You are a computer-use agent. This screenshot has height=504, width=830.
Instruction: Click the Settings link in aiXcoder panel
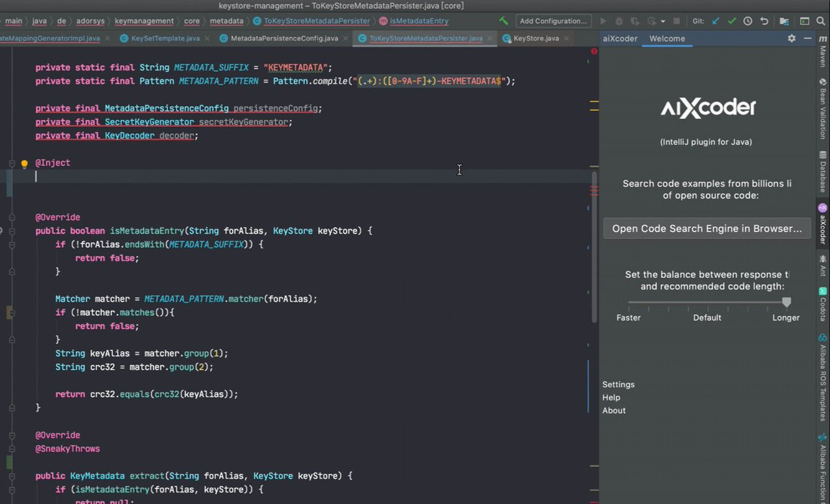[x=618, y=384]
